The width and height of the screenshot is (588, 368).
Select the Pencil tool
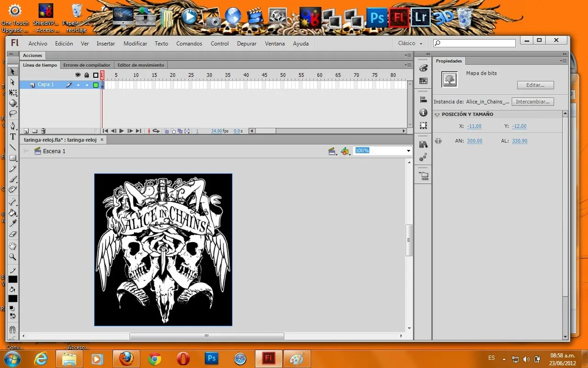pos(13,168)
